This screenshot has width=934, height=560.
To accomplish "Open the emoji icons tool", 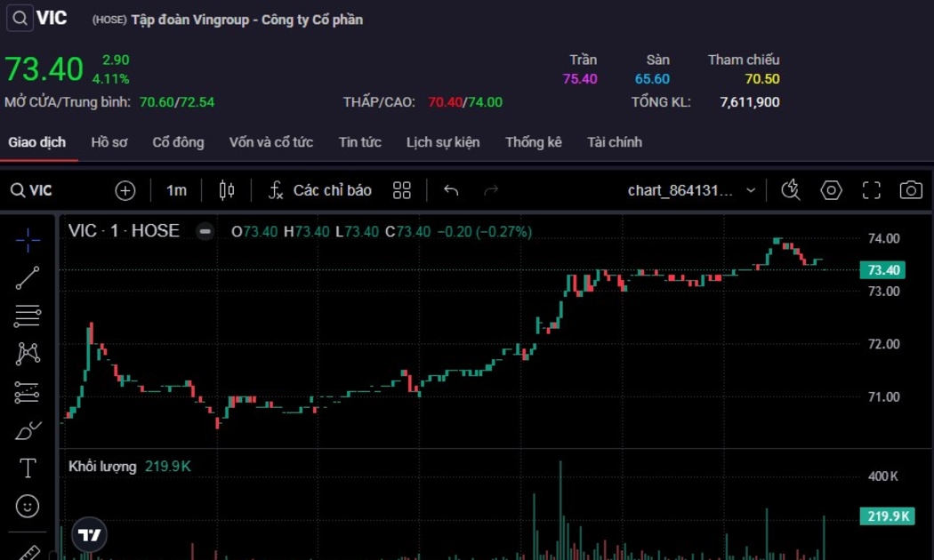I will pyautogui.click(x=28, y=507).
